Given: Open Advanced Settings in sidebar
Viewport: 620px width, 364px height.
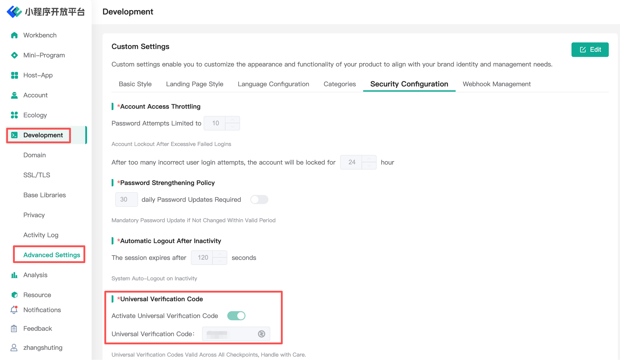Looking at the screenshot, I should [x=52, y=255].
